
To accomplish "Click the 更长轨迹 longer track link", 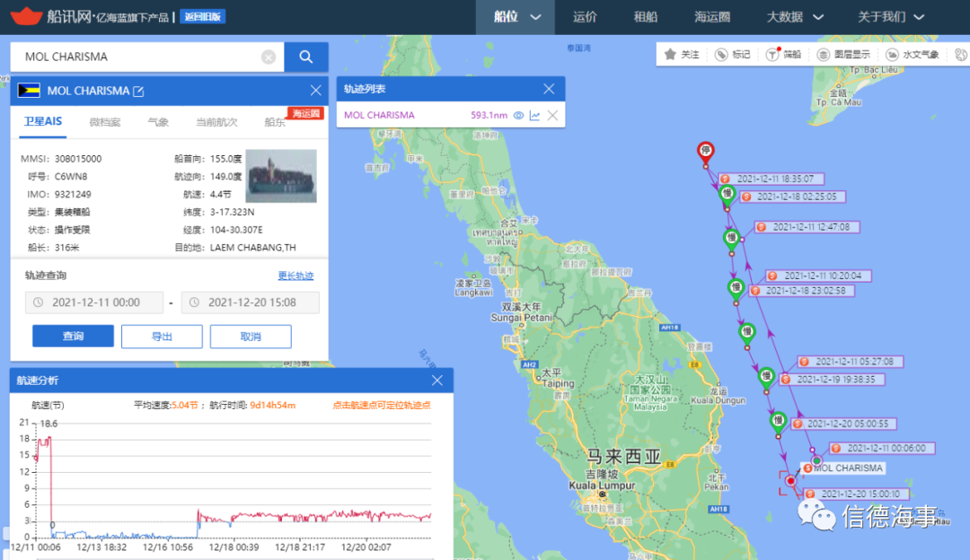I will pyautogui.click(x=295, y=276).
